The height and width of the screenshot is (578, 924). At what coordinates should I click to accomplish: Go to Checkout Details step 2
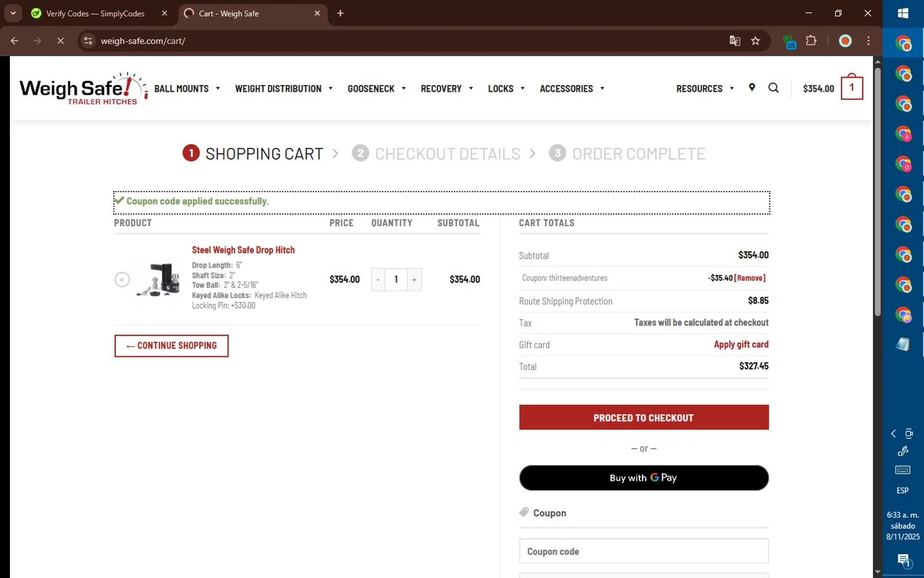(x=436, y=153)
